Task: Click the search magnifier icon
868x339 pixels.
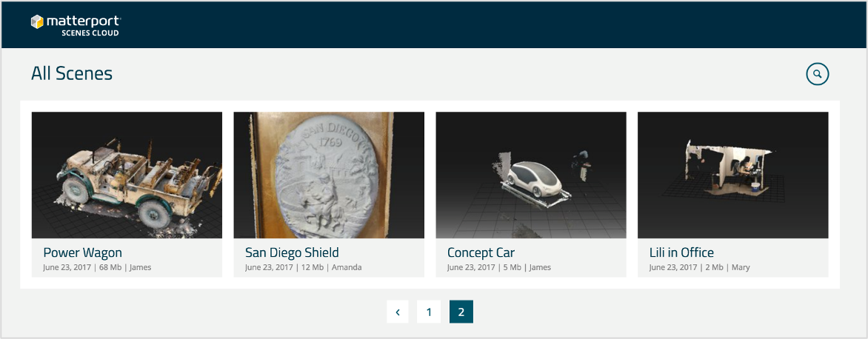Action: coord(817,74)
